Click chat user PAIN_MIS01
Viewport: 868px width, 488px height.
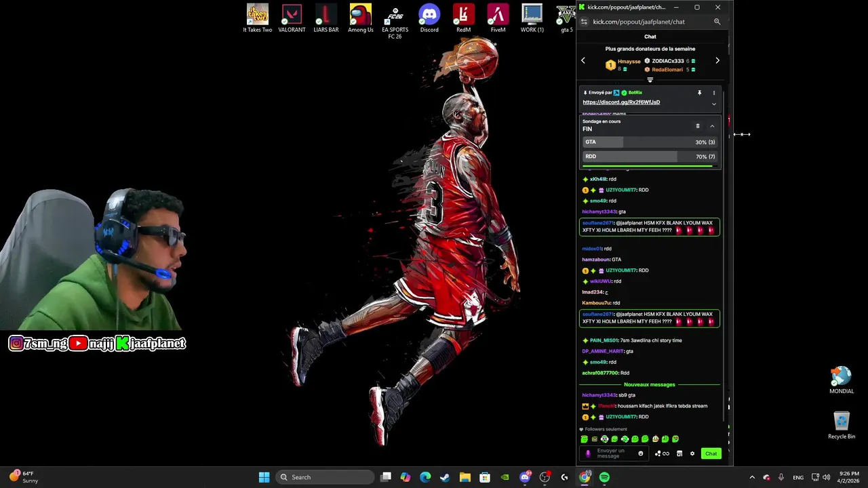tap(604, 340)
